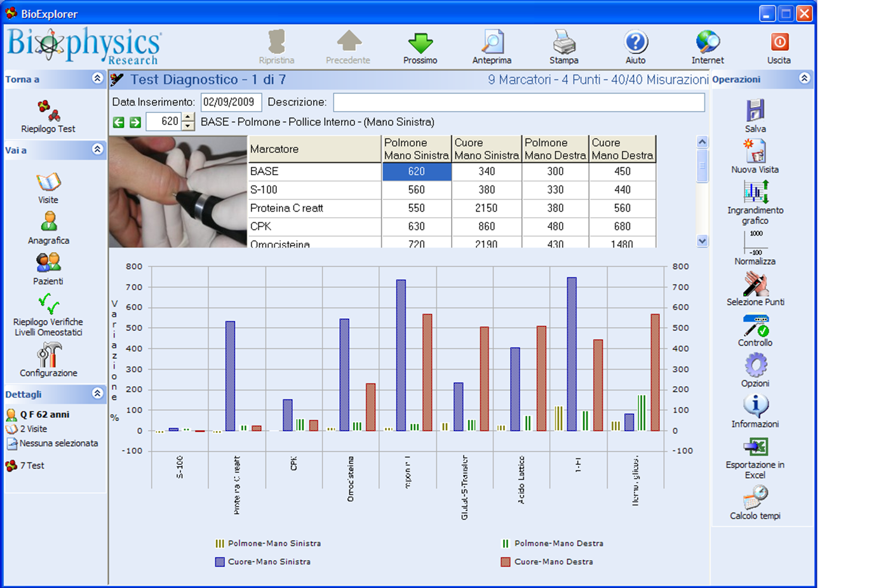Open Selezione Punti tool
This screenshot has width=874, height=588.
click(755, 284)
